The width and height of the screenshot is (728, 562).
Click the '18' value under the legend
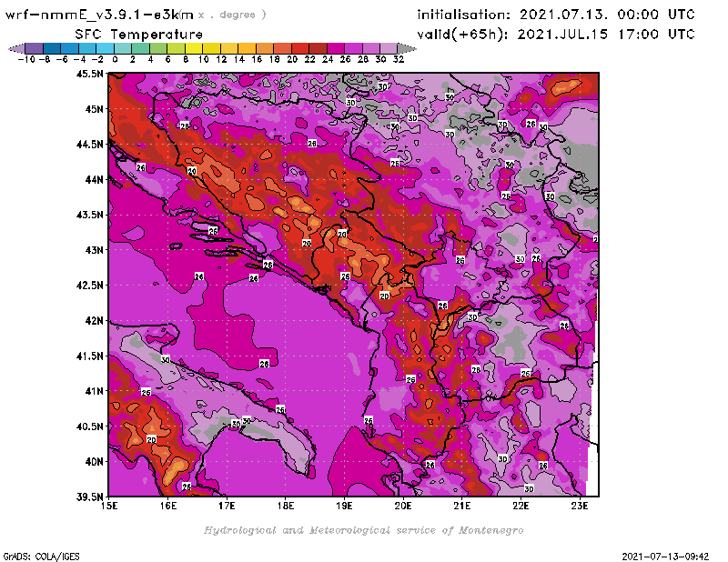click(x=274, y=59)
